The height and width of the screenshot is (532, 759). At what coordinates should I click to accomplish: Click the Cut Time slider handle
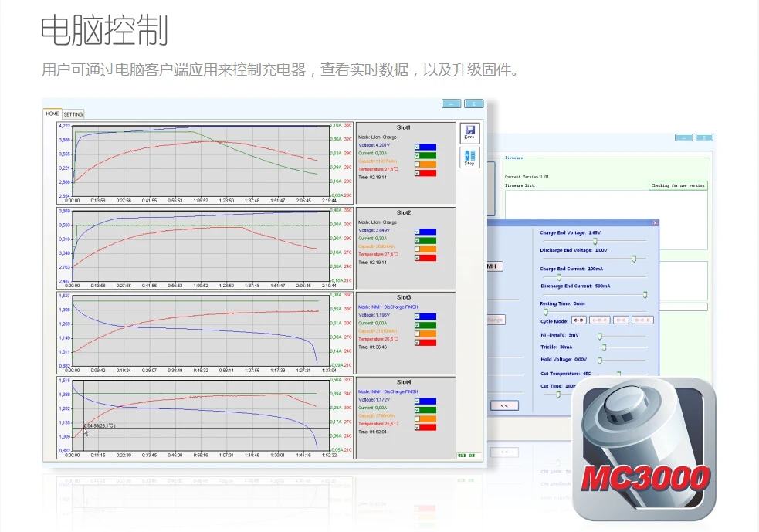pos(558,395)
